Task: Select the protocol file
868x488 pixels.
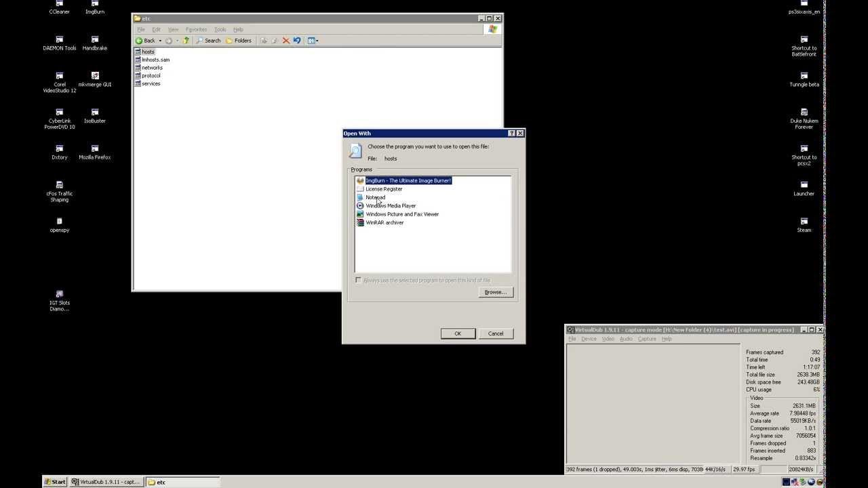Action: tap(147, 76)
